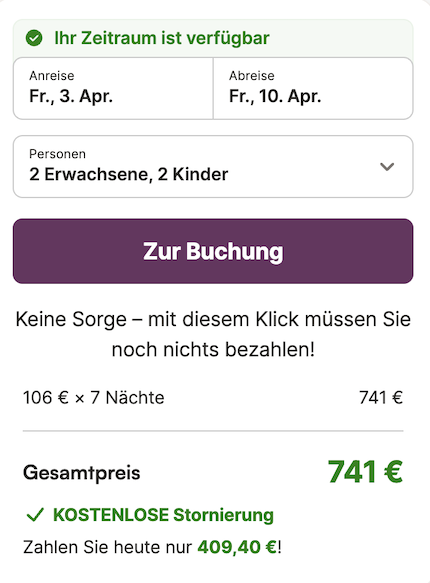Select the 'Fr., 10. Apr.' departure date
The width and height of the screenshot is (430, 583).
coord(275,96)
